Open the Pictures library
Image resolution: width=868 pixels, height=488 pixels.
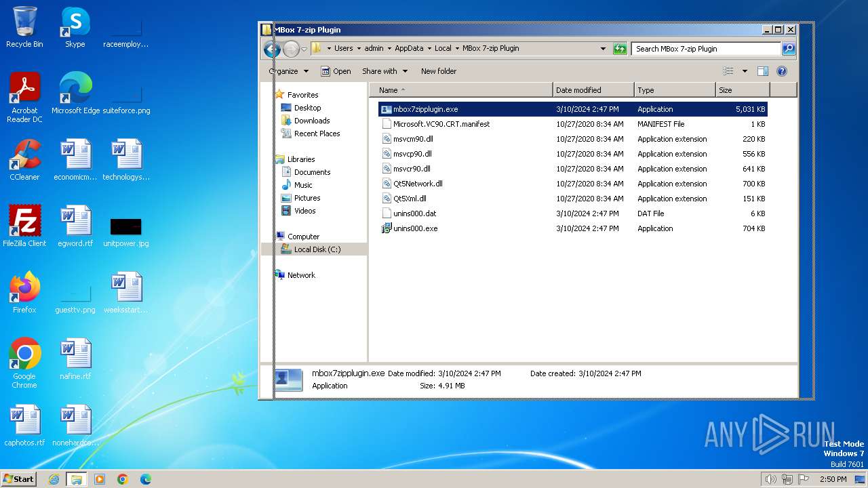click(x=307, y=198)
